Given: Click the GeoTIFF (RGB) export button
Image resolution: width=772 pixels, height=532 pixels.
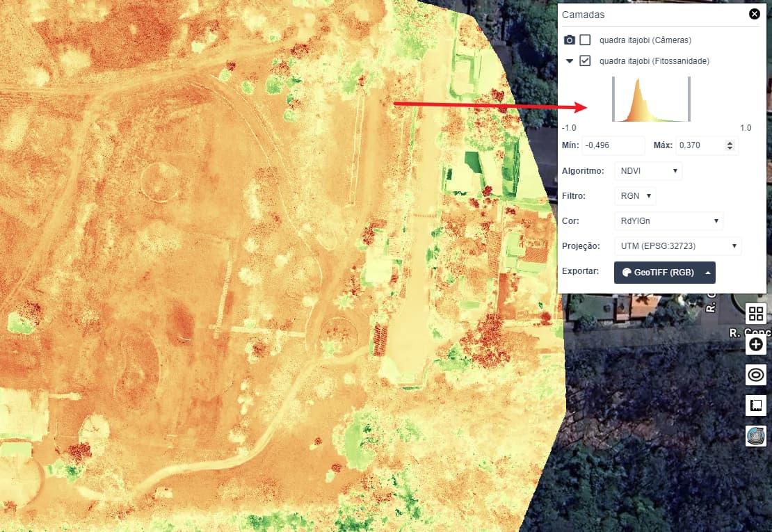Looking at the screenshot, I should (657, 273).
